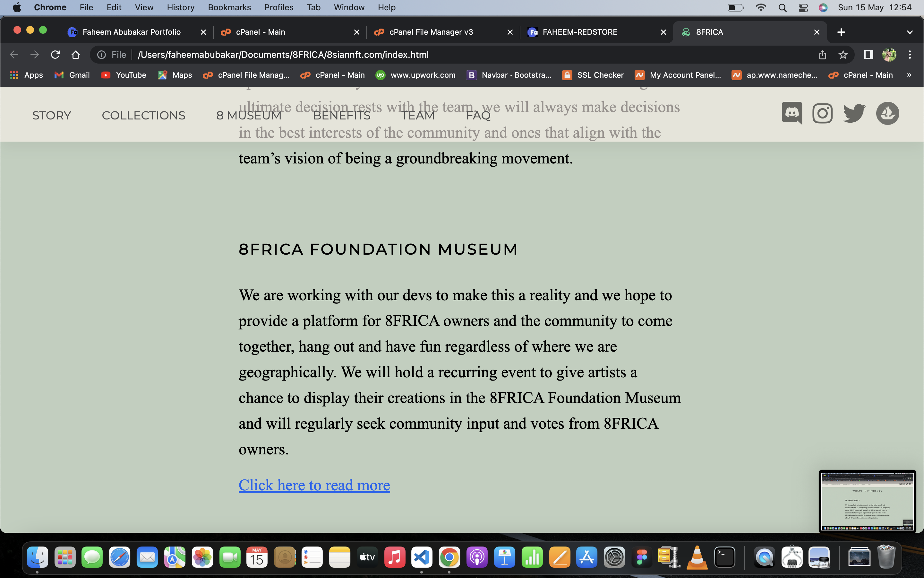Viewport: 924px width, 578px height.
Task: Open Trash in the Dock
Action: click(886, 557)
